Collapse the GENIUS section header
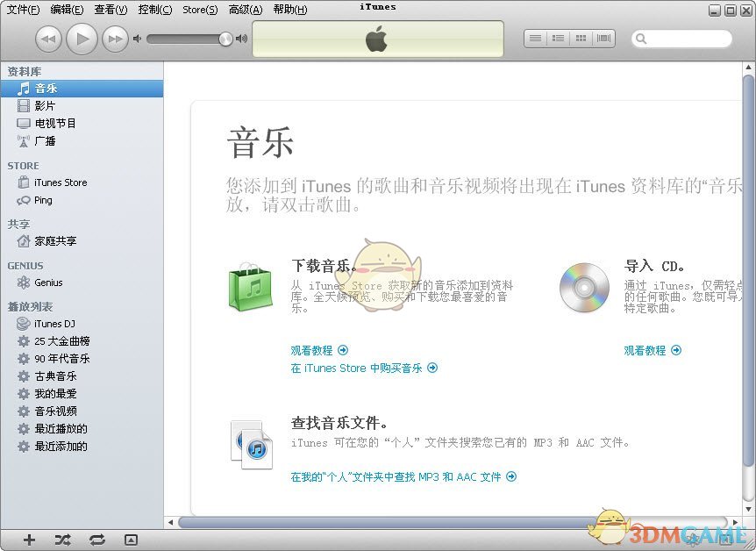Screen dimensions: 756x551 [24, 265]
